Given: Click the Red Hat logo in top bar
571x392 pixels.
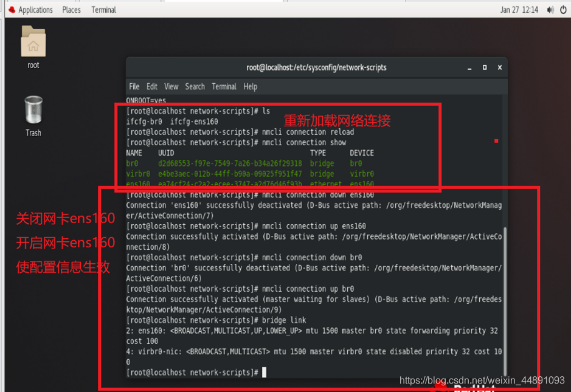Looking at the screenshot, I should click(x=12, y=10).
